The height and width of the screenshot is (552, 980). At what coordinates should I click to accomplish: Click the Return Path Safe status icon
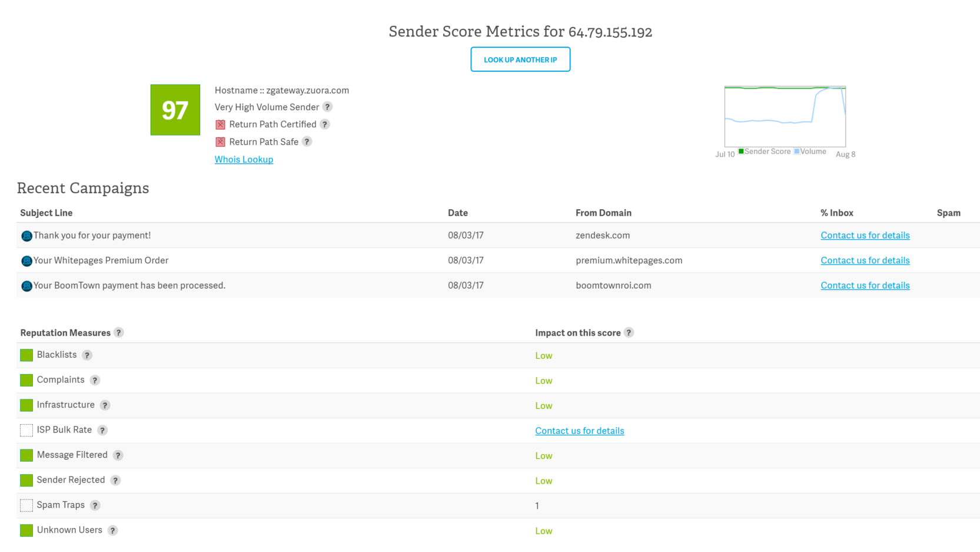pyautogui.click(x=220, y=141)
